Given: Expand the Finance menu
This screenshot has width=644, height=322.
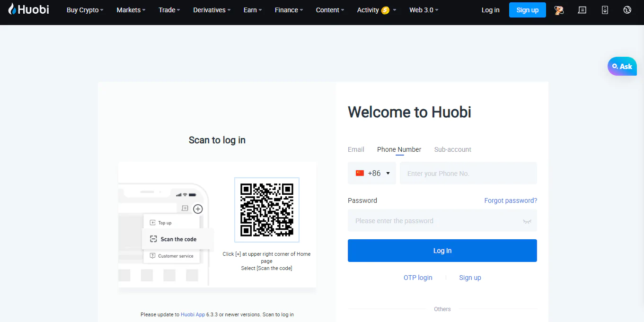Looking at the screenshot, I should (x=289, y=10).
